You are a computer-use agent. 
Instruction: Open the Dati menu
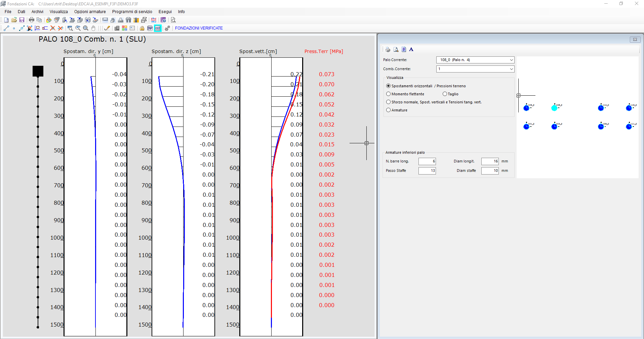point(22,12)
